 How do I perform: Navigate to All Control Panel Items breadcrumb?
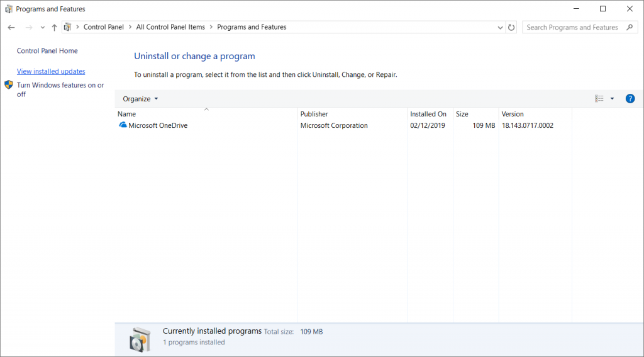point(170,27)
